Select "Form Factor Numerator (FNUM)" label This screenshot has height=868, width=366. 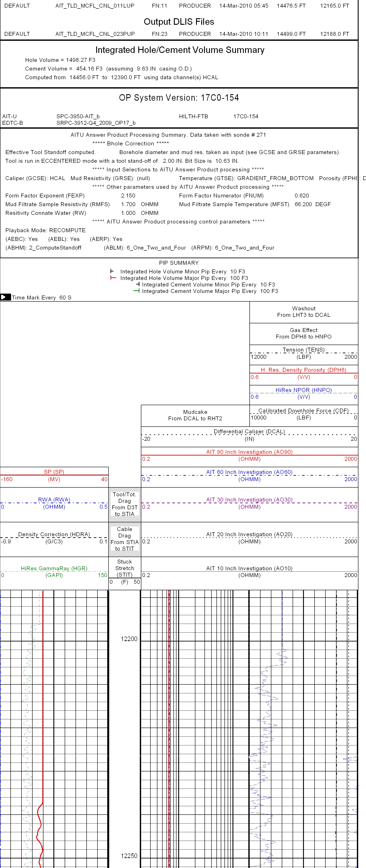[221, 196]
